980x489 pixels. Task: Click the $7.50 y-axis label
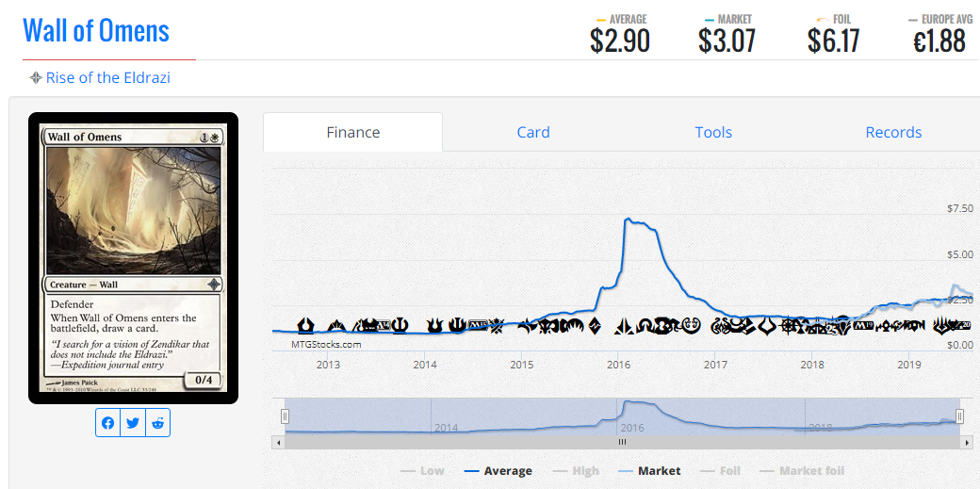click(x=960, y=208)
